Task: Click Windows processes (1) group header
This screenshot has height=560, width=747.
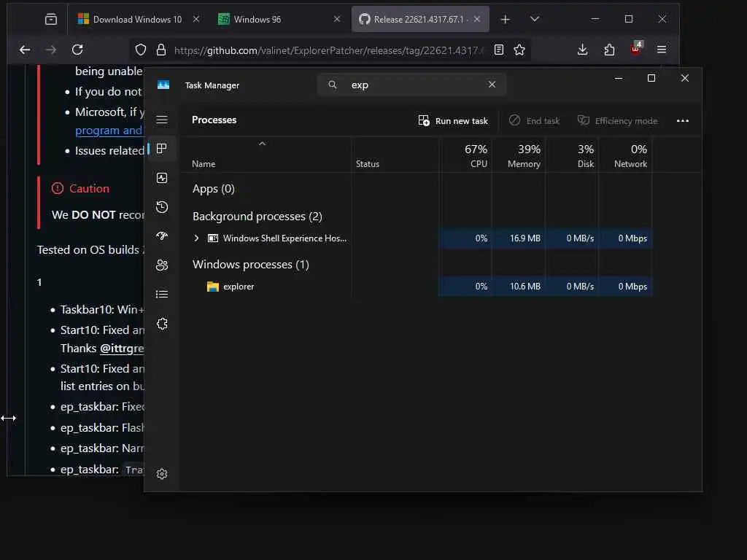Action: pyautogui.click(x=251, y=265)
